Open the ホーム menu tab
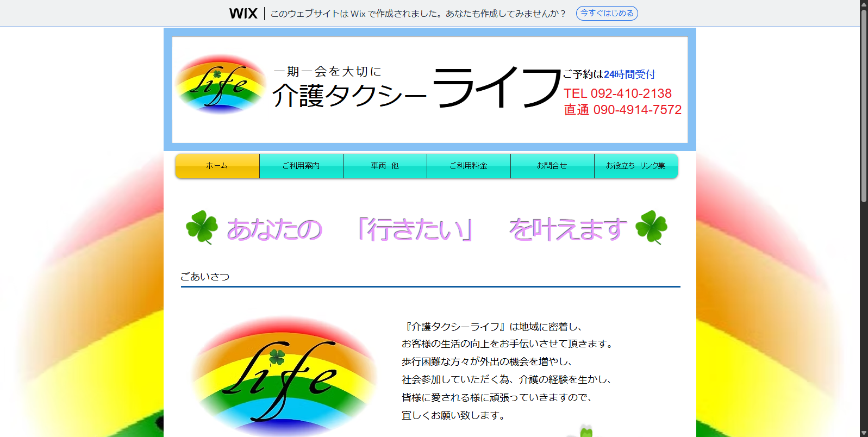The width and height of the screenshot is (868, 437). tap(217, 166)
